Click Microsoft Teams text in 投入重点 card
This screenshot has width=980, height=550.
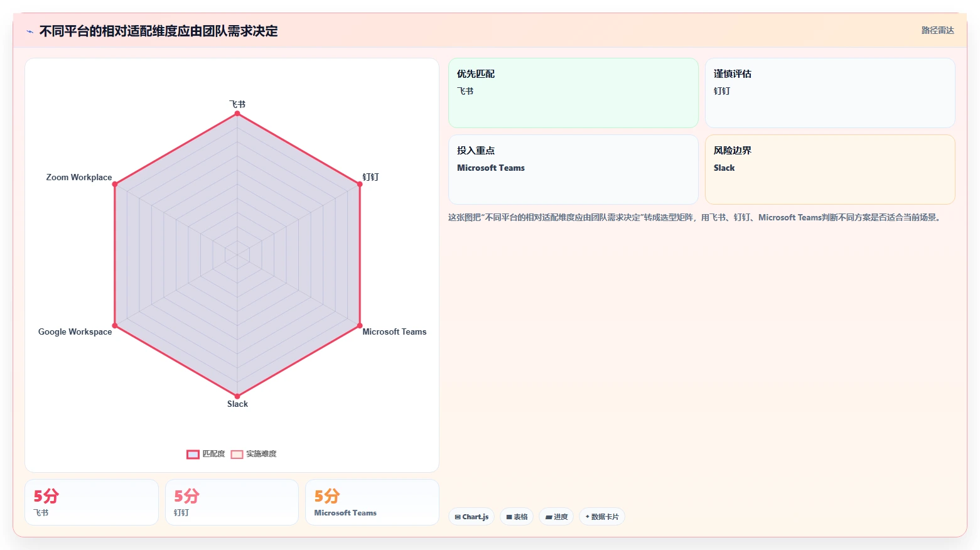[491, 168]
